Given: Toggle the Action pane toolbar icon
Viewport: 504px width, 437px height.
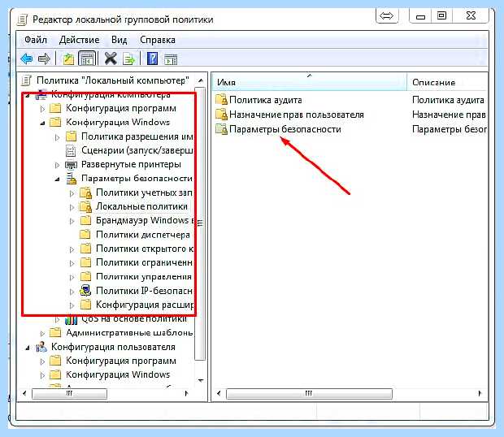Looking at the screenshot, I should pos(171,60).
